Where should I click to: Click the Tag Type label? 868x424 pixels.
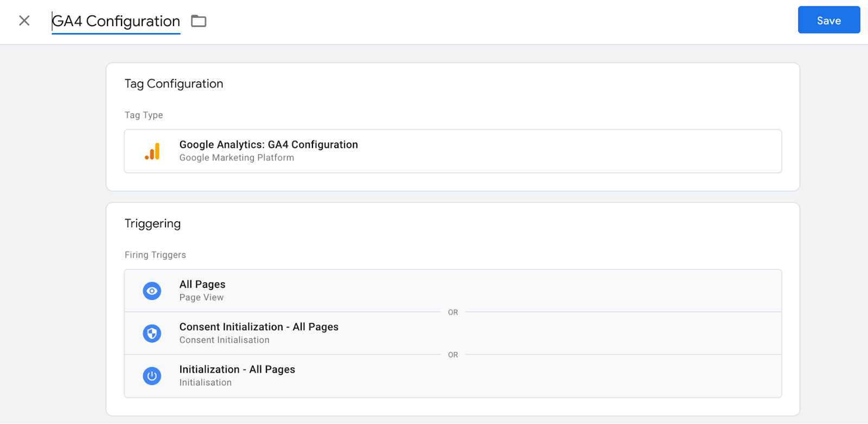click(x=144, y=115)
